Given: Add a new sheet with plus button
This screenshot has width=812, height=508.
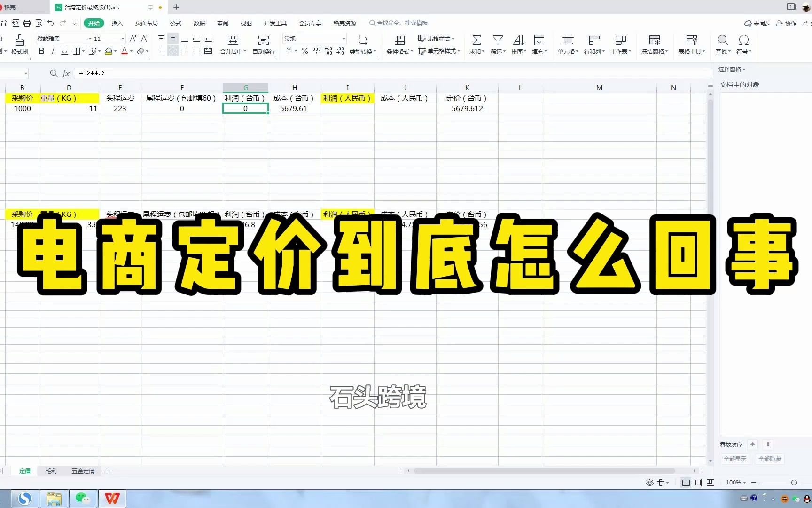Looking at the screenshot, I should (107, 471).
